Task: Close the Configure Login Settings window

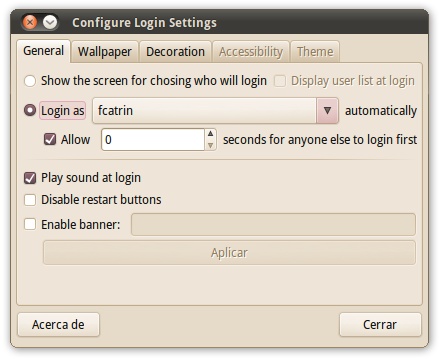Action: (30, 22)
